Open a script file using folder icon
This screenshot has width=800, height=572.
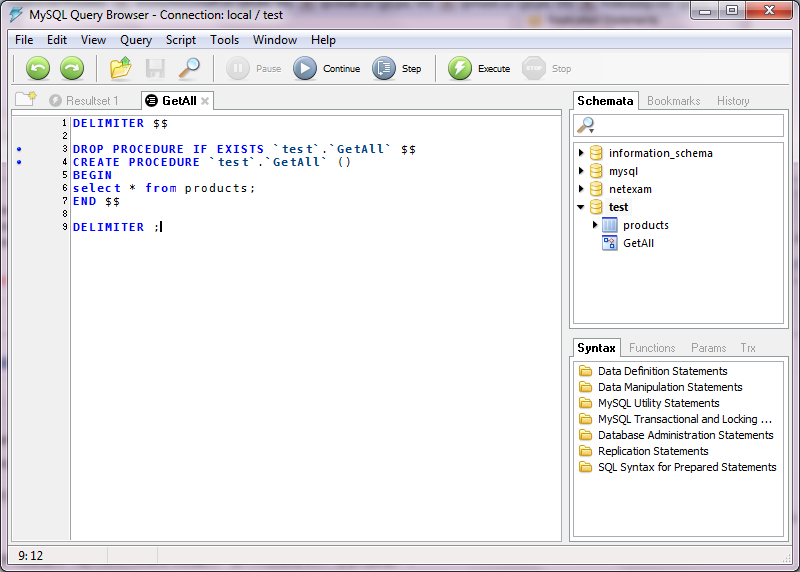click(121, 68)
